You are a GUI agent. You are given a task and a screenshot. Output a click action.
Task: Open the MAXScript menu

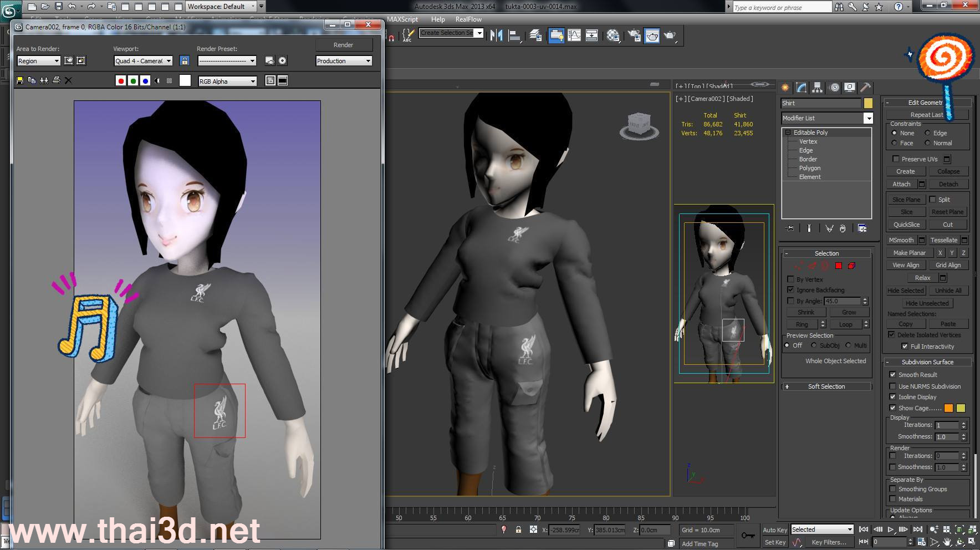(x=402, y=19)
